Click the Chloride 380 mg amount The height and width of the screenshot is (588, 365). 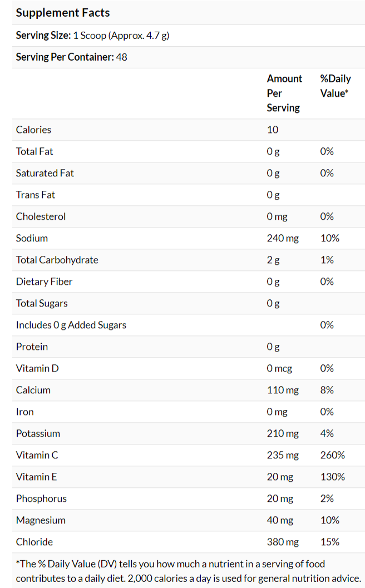(283, 542)
